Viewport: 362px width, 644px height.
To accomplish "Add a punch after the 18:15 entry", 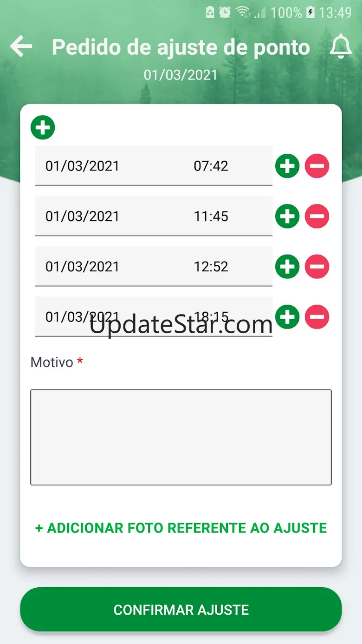I will coord(287,317).
